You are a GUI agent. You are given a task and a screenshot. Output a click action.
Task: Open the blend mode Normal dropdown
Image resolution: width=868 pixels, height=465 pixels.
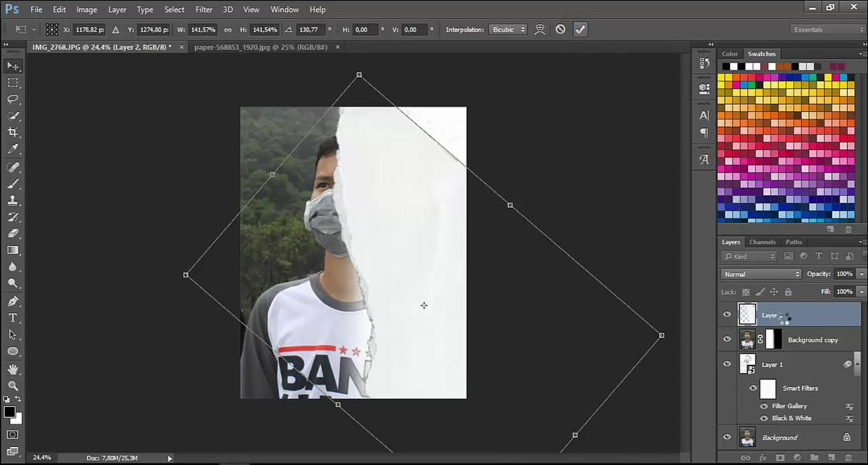pos(761,274)
